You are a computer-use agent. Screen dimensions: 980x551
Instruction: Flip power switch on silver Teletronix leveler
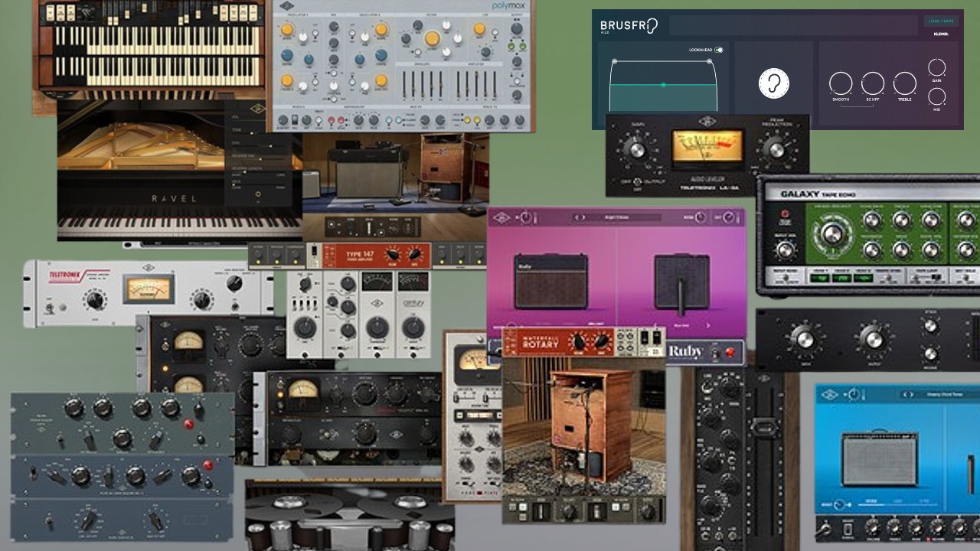[48, 308]
